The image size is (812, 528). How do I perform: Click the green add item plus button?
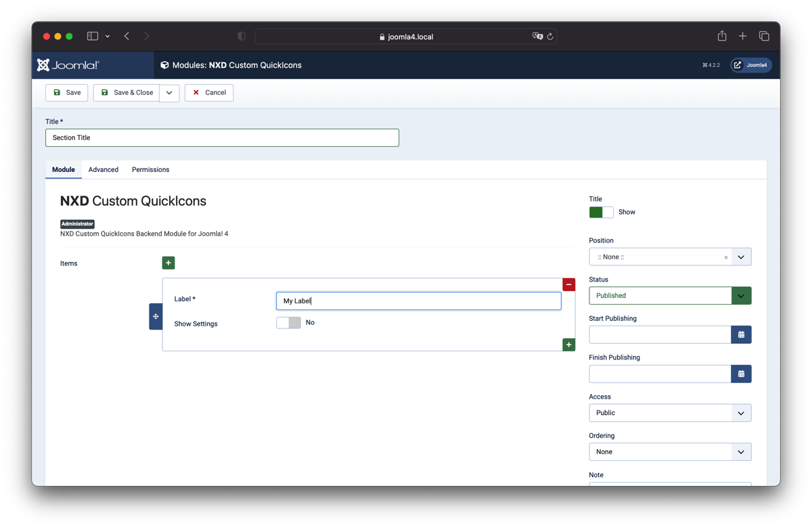(x=168, y=263)
